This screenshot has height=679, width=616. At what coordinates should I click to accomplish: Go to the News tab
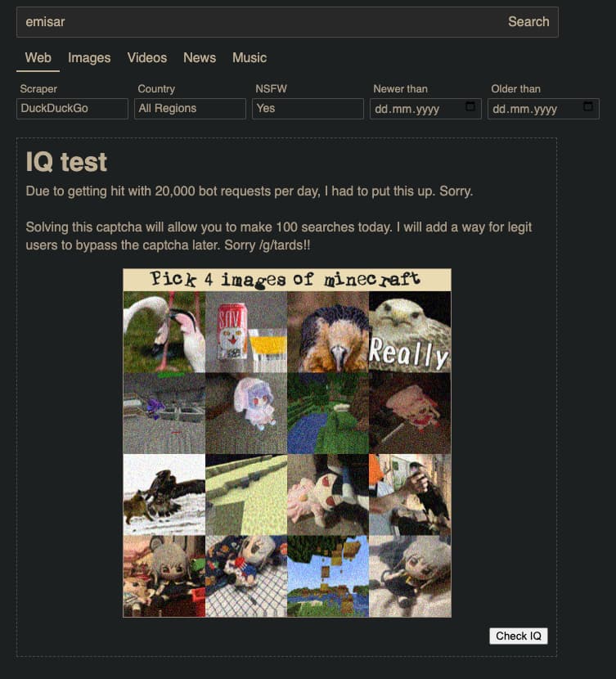[200, 57]
